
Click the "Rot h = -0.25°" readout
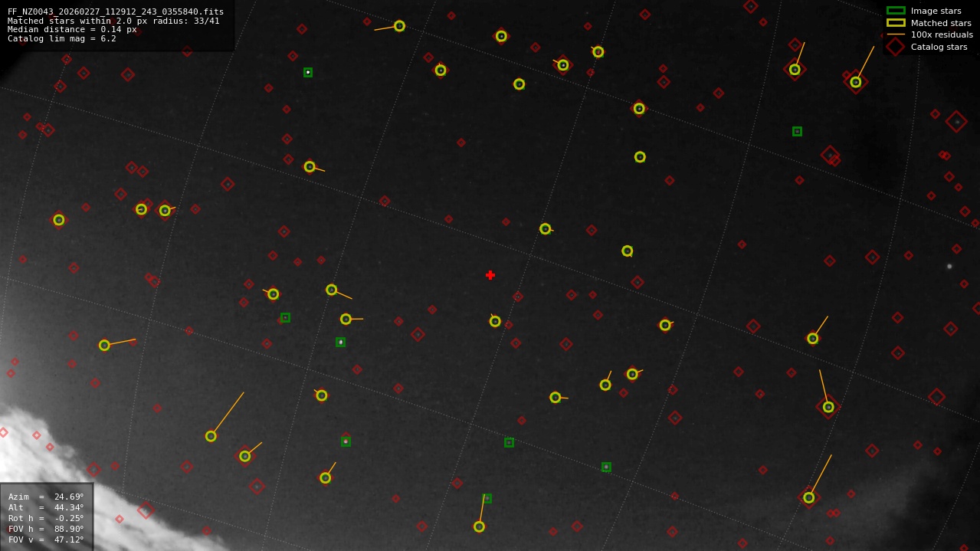coord(46,518)
